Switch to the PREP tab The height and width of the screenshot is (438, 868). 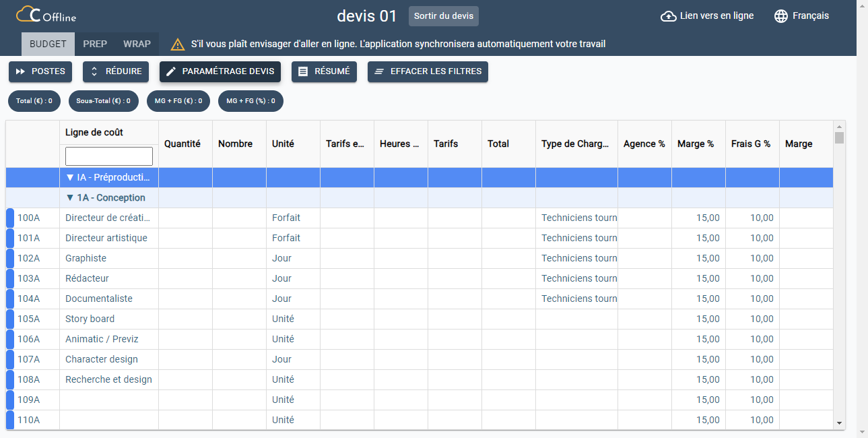pyautogui.click(x=95, y=44)
